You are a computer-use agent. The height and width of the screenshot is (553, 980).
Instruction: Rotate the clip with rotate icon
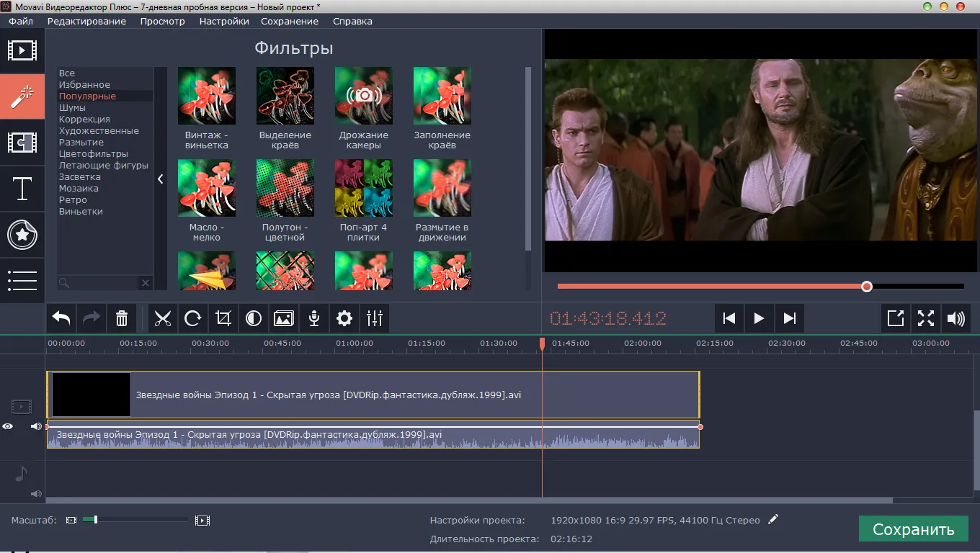pyautogui.click(x=193, y=318)
